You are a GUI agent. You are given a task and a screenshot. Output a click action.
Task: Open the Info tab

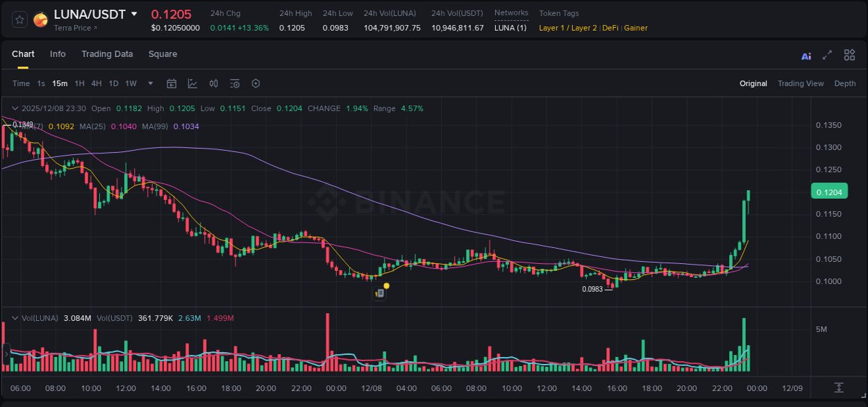pos(58,54)
